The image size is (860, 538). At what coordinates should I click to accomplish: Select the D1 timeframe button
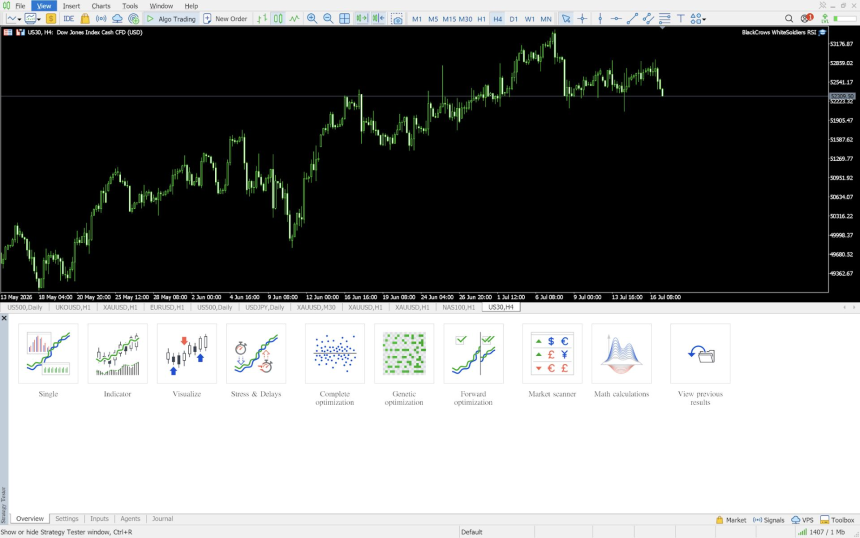click(x=513, y=19)
